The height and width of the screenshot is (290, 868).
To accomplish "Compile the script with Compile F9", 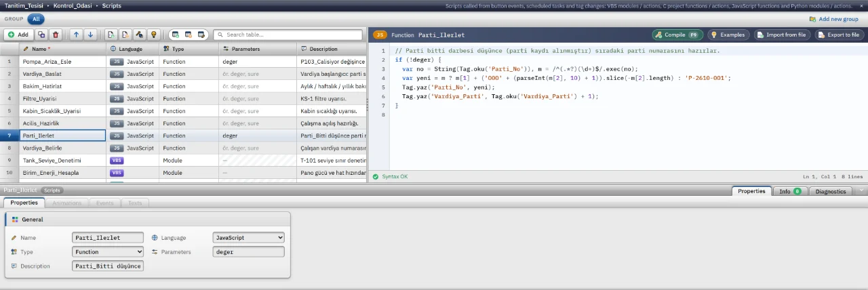I will pos(677,35).
